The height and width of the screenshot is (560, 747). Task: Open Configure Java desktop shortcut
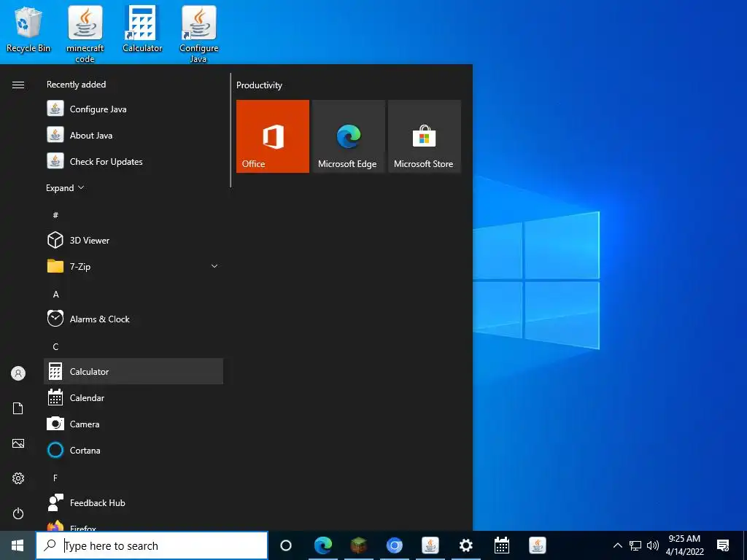pos(198,34)
